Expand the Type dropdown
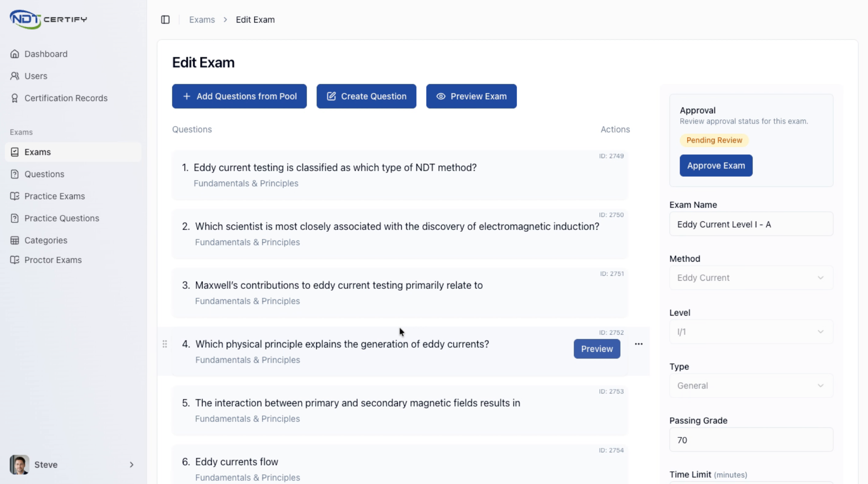This screenshot has height=484, width=868. pyautogui.click(x=751, y=386)
